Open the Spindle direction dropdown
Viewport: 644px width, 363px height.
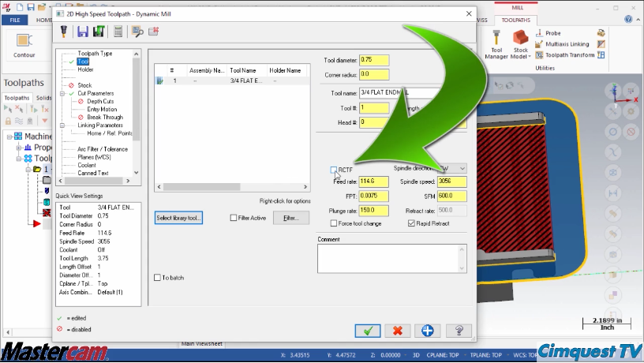tap(462, 168)
